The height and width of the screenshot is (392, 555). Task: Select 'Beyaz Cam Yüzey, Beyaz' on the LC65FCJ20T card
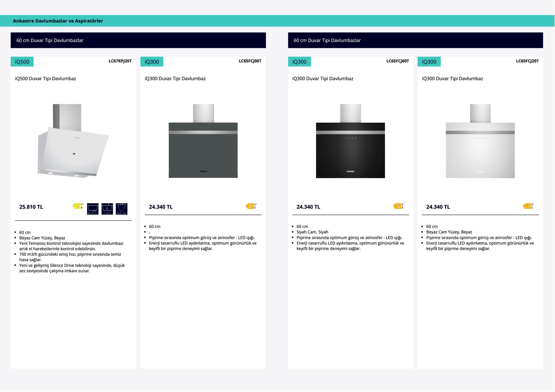[449, 232]
